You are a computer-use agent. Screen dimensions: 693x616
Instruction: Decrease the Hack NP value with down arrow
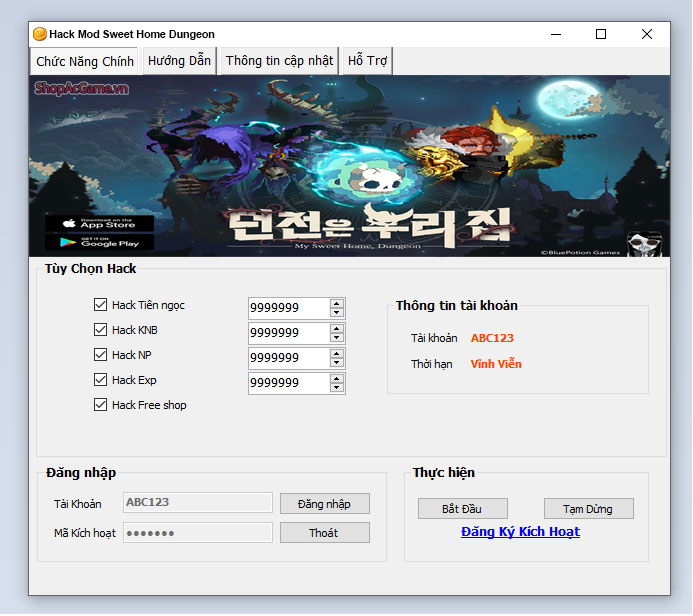pyautogui.click(x=337, y=363)
